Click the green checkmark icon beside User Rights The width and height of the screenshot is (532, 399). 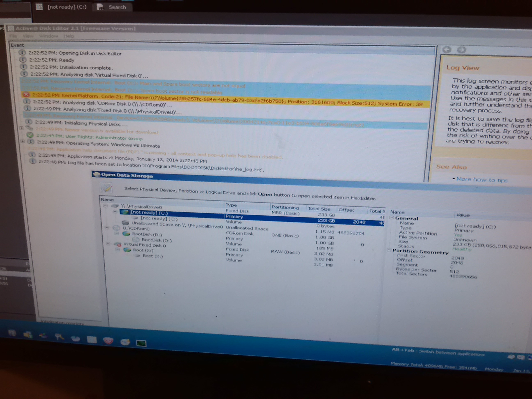(30, 135)
